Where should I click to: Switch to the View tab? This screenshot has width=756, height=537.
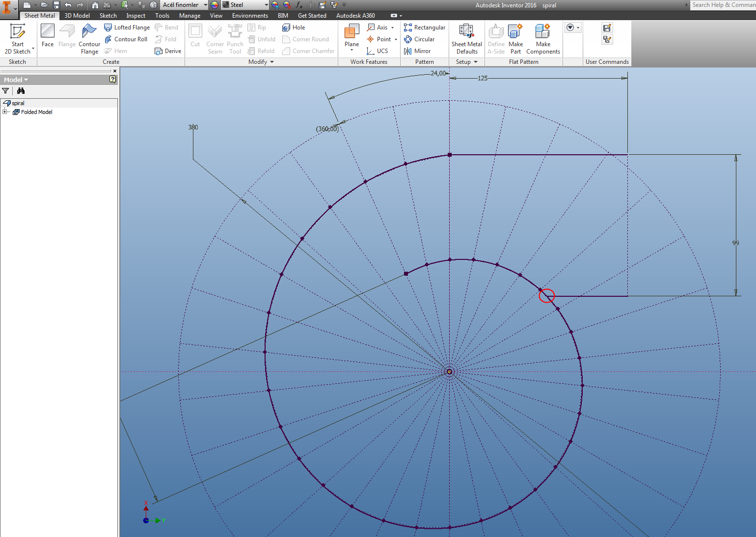[x=216, y=16]
